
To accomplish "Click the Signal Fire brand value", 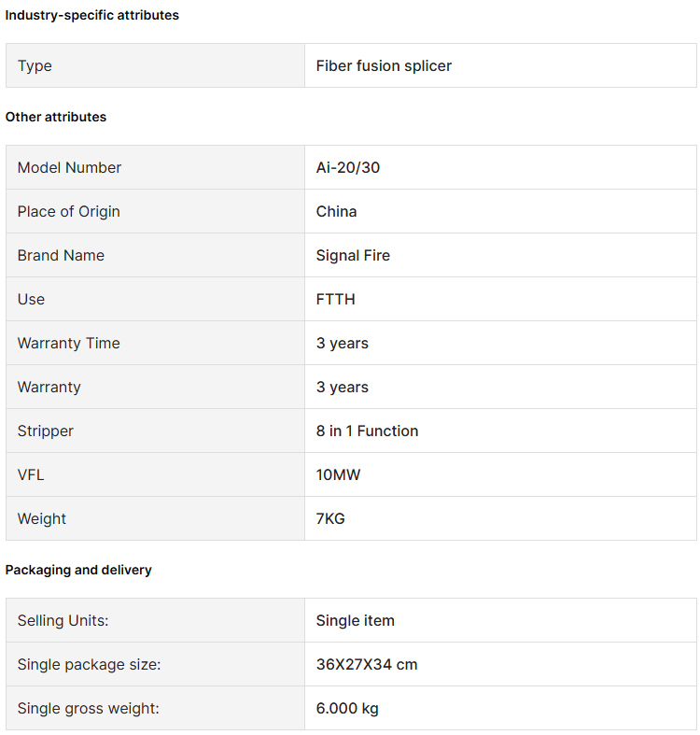I will (x=353, y=256).
